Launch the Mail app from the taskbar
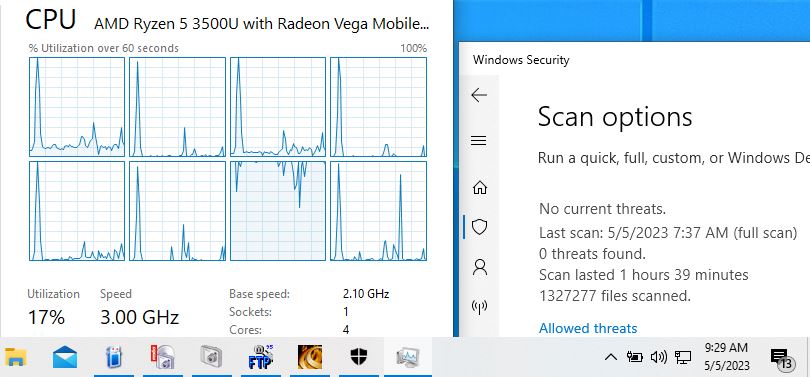The height and width of the screenshot is (377, 810). pos(65,357)
